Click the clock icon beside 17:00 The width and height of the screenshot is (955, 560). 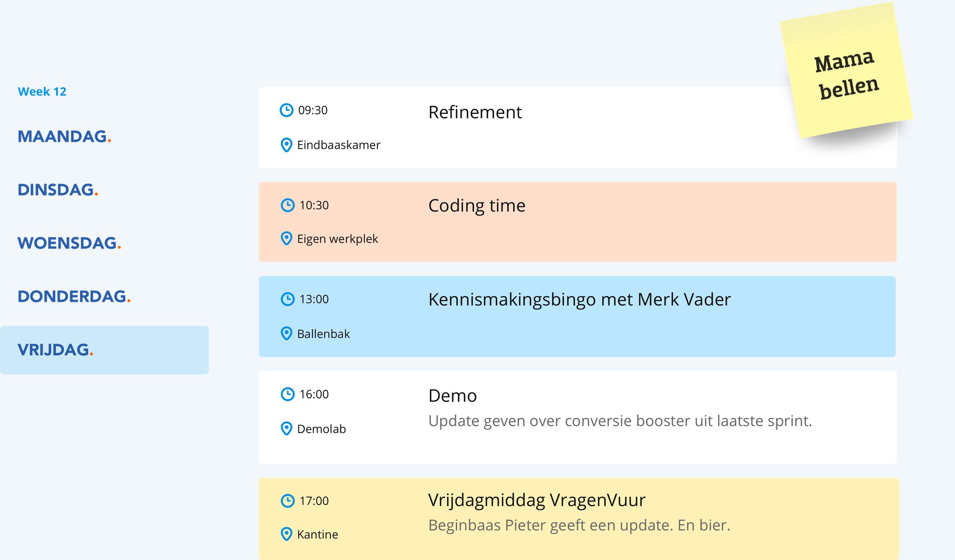(x=287, y=500)
